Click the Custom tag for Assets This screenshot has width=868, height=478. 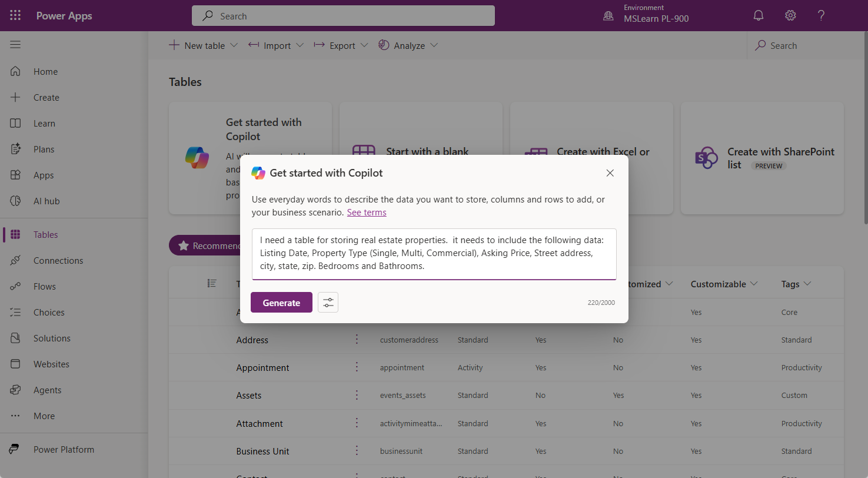[x=794, y=395]
